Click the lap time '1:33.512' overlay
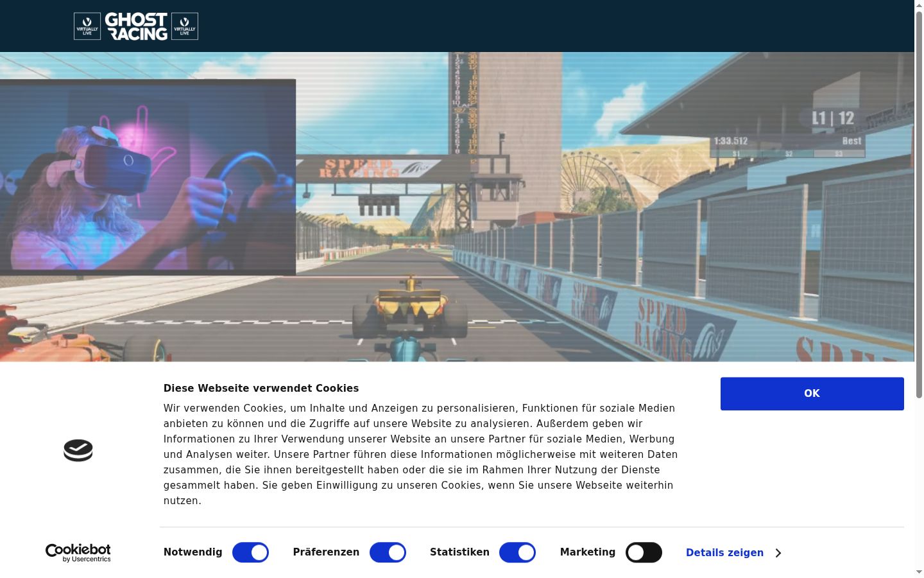This screenshot has height=578, width=924. 731,141
